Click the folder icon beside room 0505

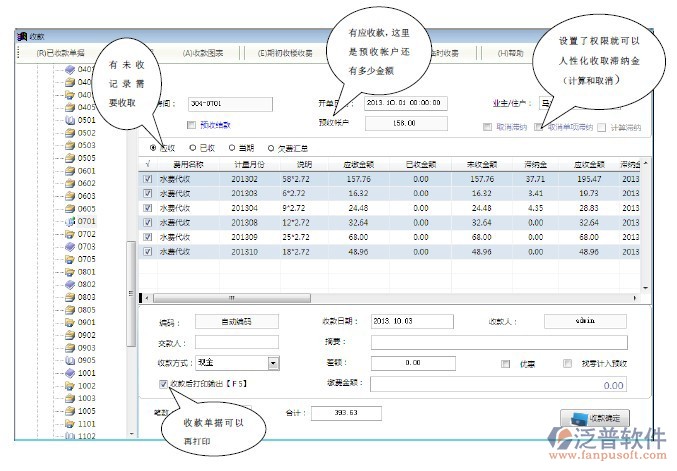70,158
